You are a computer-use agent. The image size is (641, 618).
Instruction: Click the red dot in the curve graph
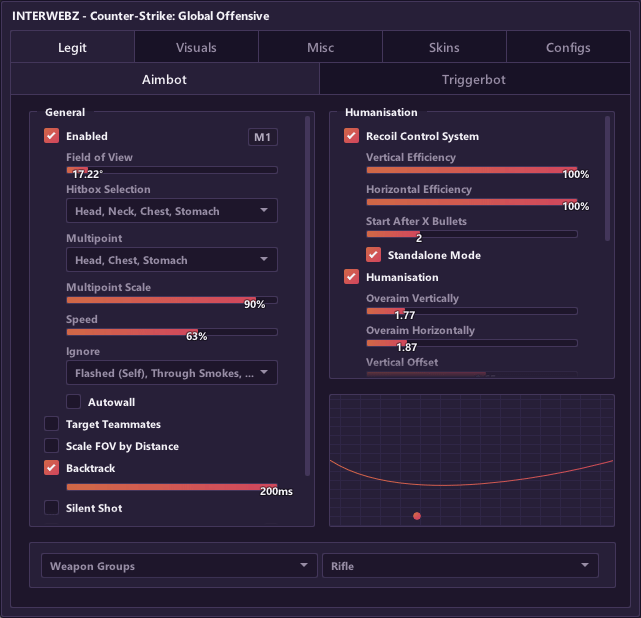(417, 516)
